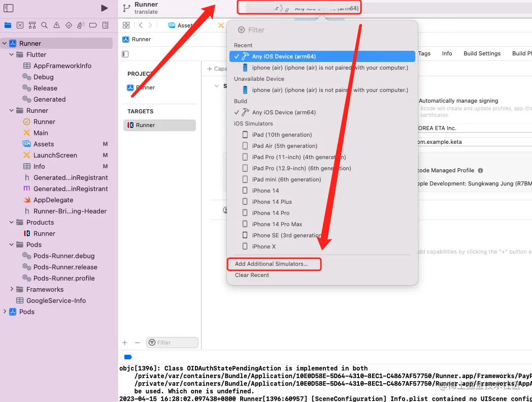Go forward in editor history
532x402 pixels.
tap(150, 25)
